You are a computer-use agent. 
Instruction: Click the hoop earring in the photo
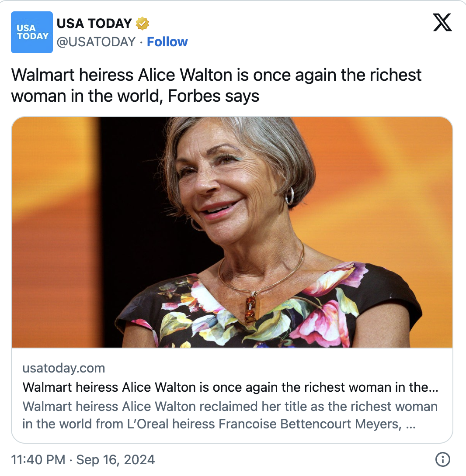pos(289,196)
